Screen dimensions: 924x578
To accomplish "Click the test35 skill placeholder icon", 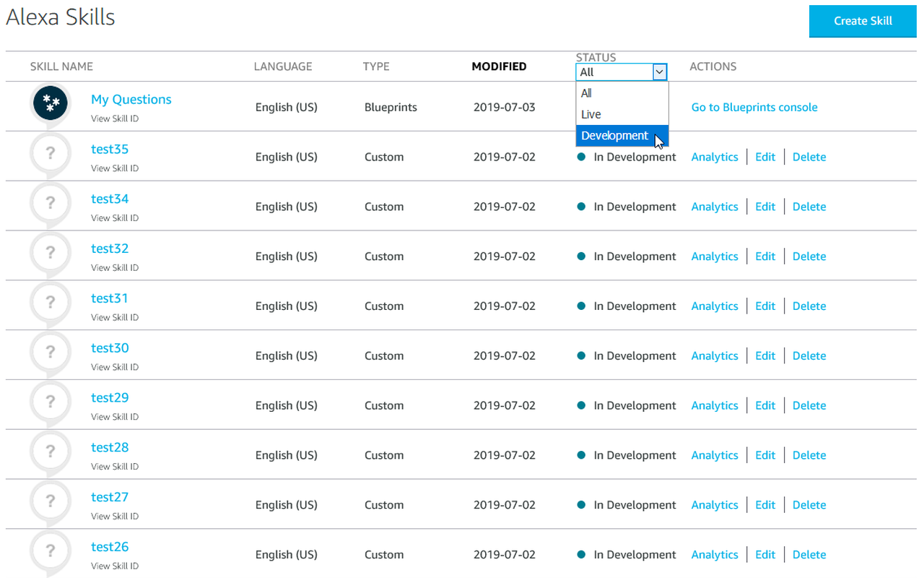I will pos(51,154).
